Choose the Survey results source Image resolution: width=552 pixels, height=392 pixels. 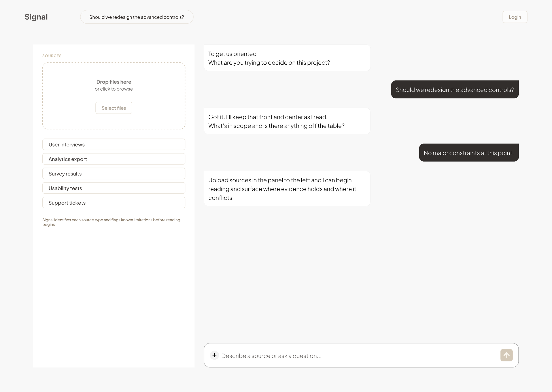click(114, 174)
